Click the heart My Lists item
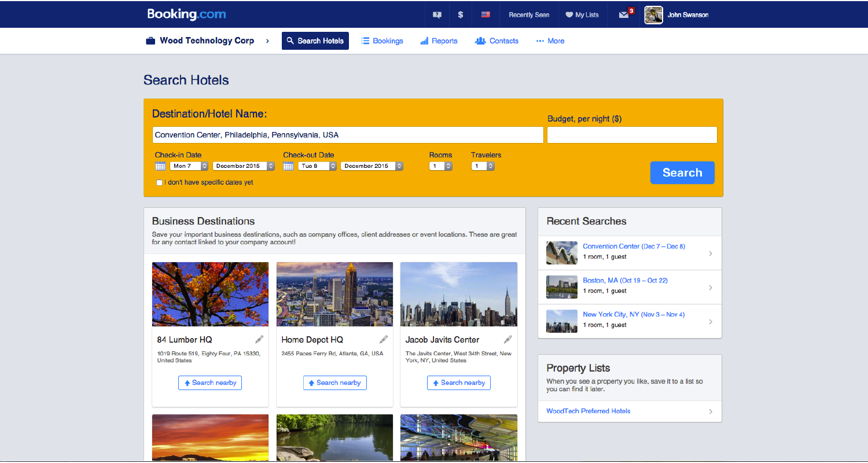The height and width of the screenshot is (463, 868). click(x=582, y=15)
